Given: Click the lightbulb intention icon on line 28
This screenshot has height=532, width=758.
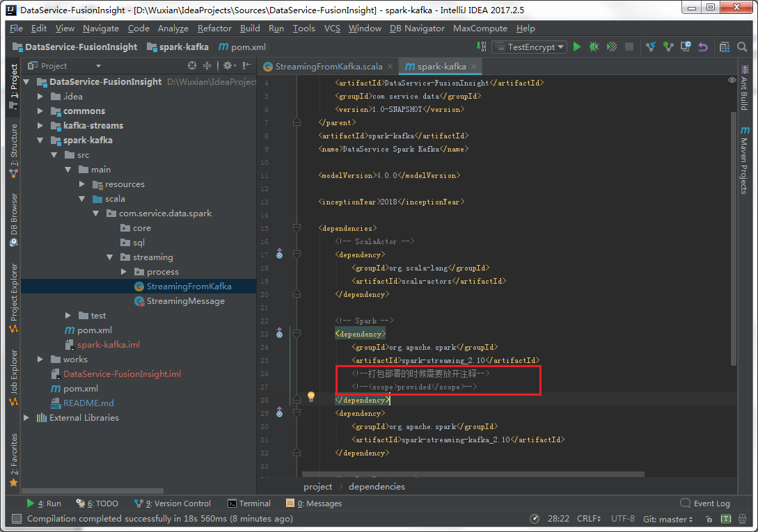Looking at the screenshot, I should tap(311, 396).
